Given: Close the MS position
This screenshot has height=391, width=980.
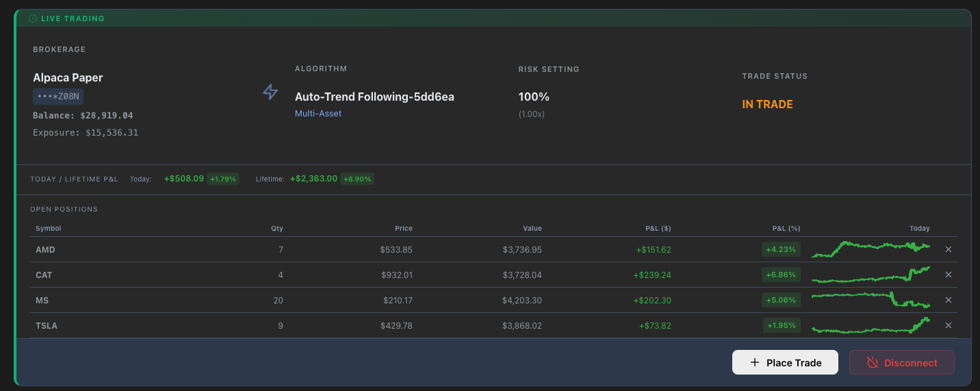Looking at the screenshot, I should pos(949,300).
